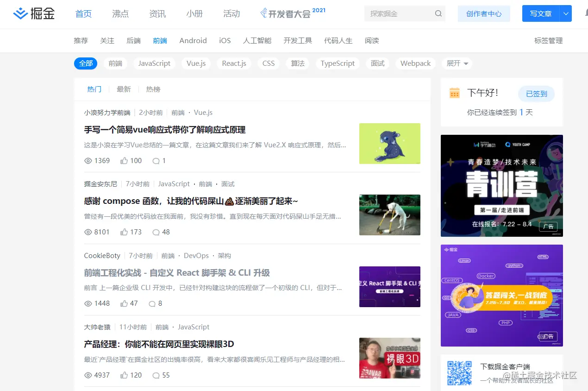Screen dimensions: 588x391
Task: Click the 已签到 button
Action: 537,94
